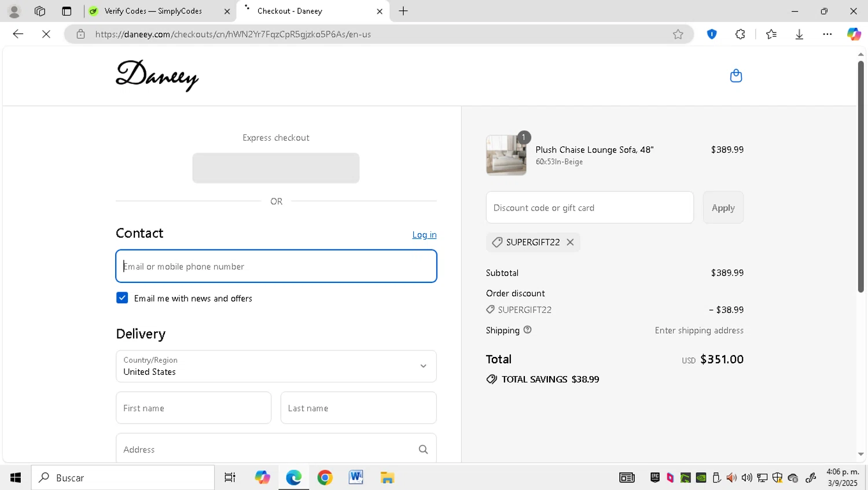Open browser extensions puzzle icon

coord(740,34)
